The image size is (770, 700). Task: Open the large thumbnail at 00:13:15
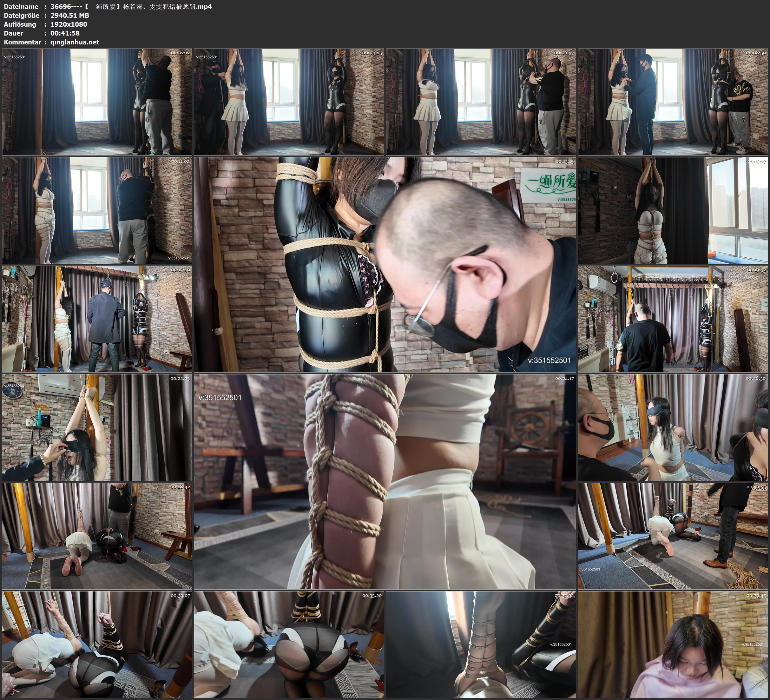click(x=385, y=264)
